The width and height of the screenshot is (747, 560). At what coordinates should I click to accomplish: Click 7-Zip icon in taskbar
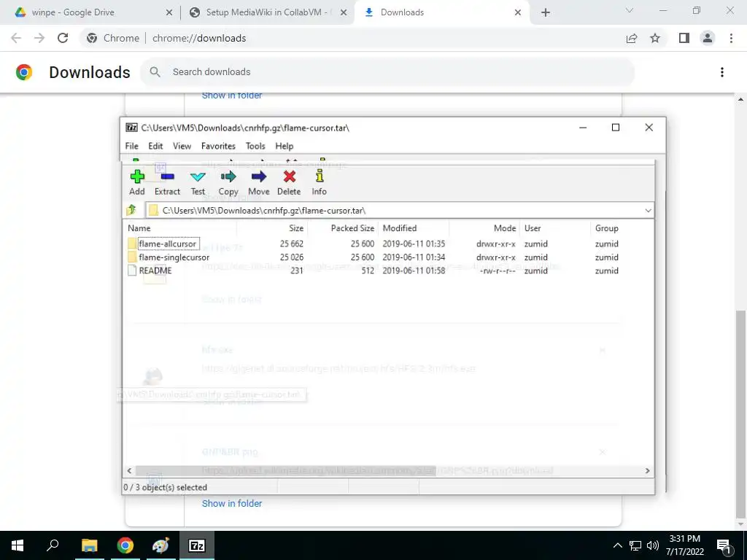tap(197, 545)
